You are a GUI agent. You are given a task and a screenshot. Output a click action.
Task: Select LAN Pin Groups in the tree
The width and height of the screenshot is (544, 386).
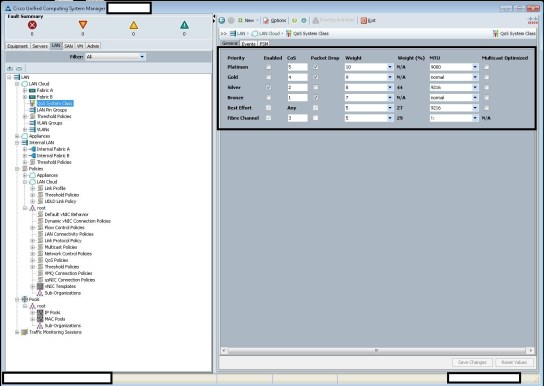coord(52,110)
